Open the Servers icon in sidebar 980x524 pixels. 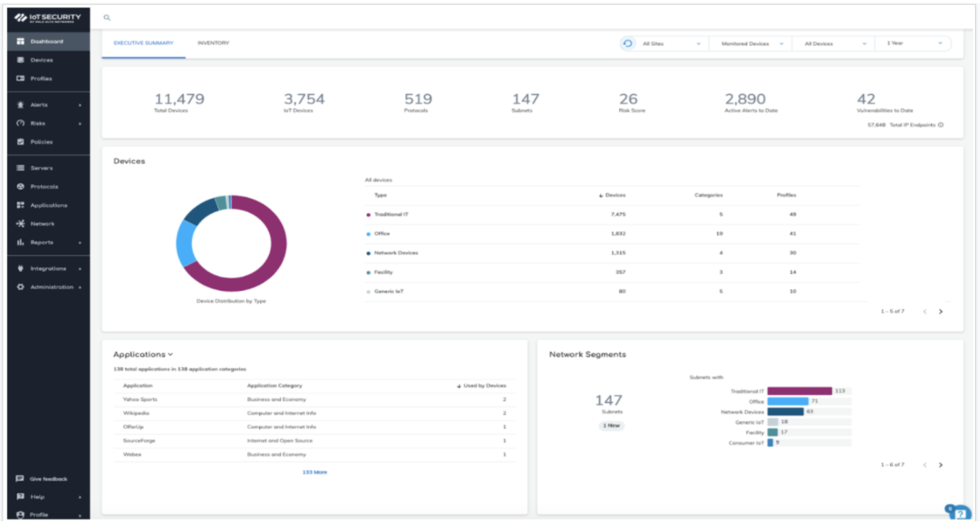[21, 168]
